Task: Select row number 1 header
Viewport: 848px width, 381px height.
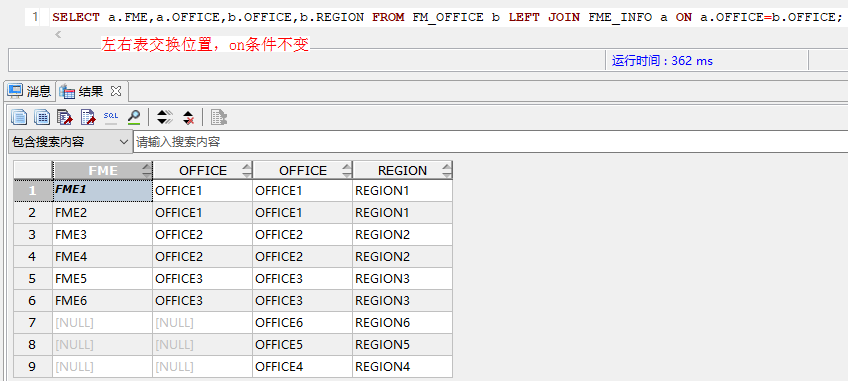Action: (x=32, y=190)
